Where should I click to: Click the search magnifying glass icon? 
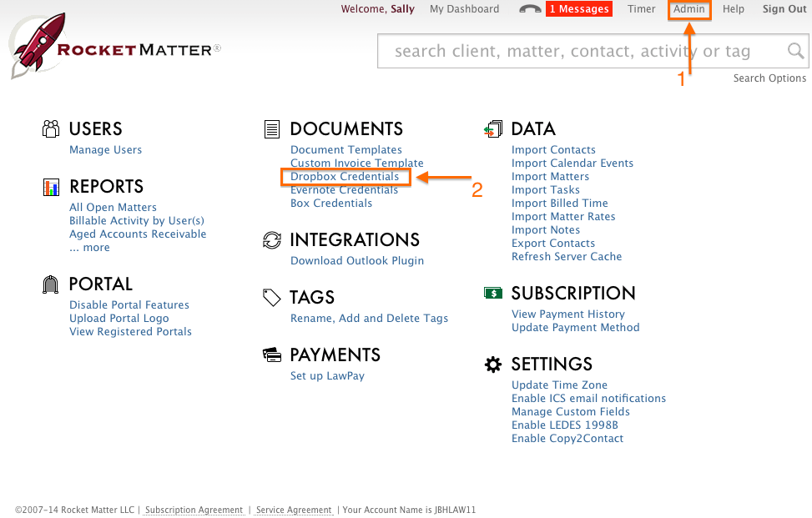[794, 51]
